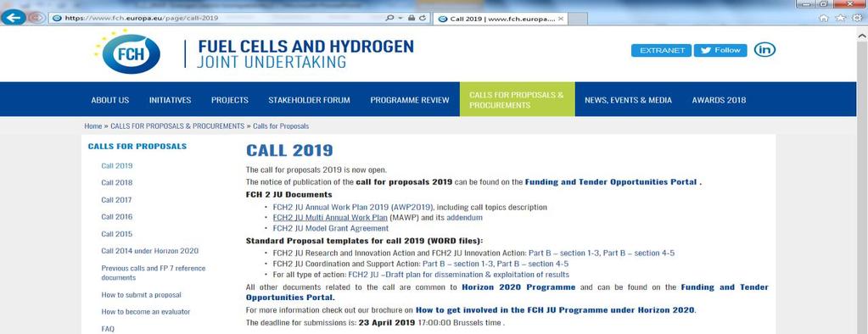The width and height of the screenshot is (868, 334).
Task: Open Coordination and Support Part B section 1-3
Action: 458,264
